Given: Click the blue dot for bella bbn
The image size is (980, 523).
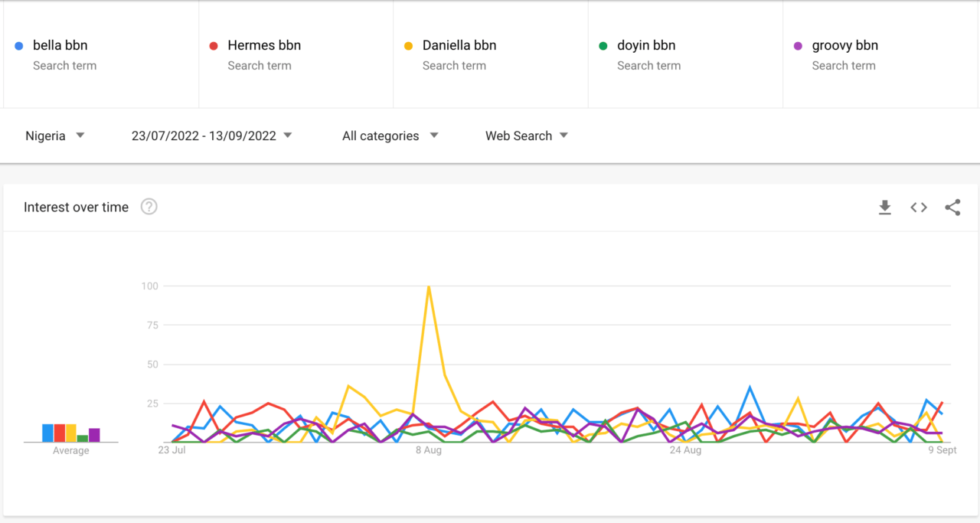Looking at the screenshot, I should (19, 46).
